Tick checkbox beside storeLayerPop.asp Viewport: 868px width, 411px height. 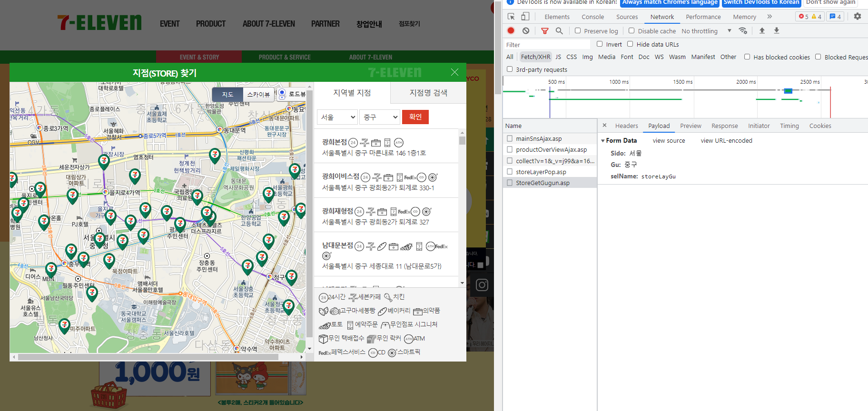pyautogui.click(x=510, y=172)
